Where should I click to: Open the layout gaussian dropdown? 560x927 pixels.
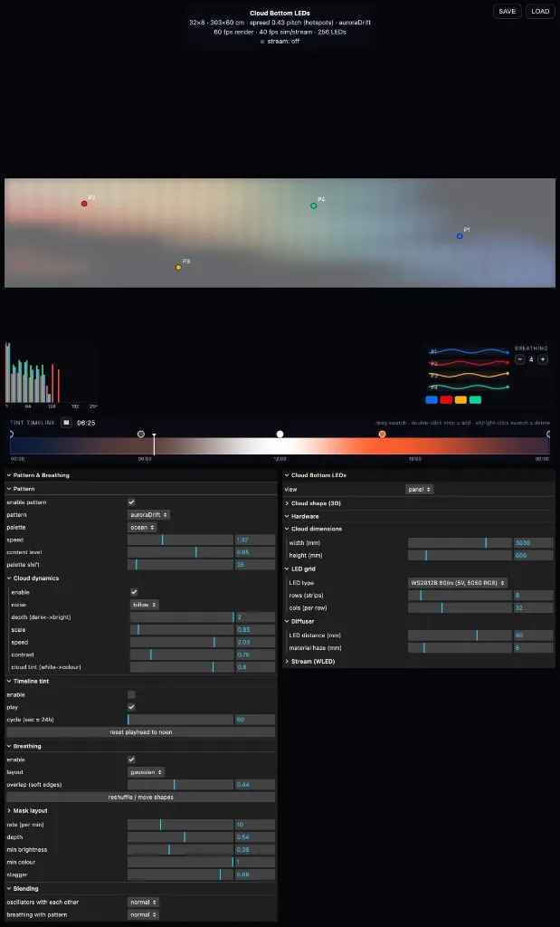point(146,772)
